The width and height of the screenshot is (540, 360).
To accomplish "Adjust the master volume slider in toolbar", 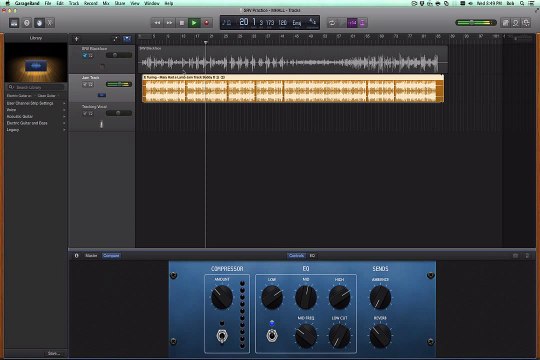I will pyautogui.click(x=476, y=23).
